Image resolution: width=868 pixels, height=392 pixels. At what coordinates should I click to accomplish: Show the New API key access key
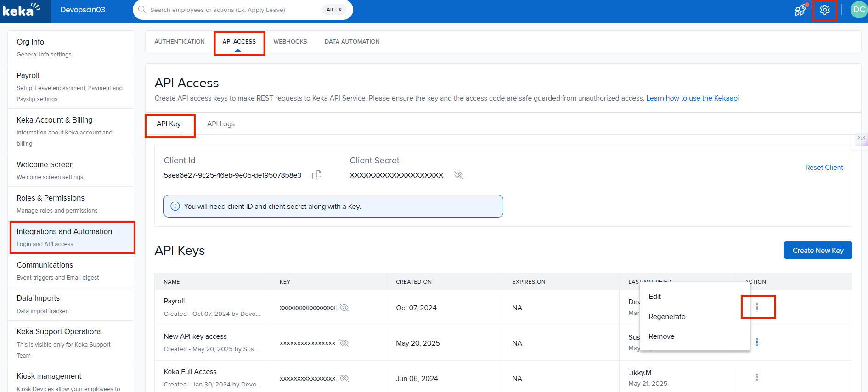[344, 343]
